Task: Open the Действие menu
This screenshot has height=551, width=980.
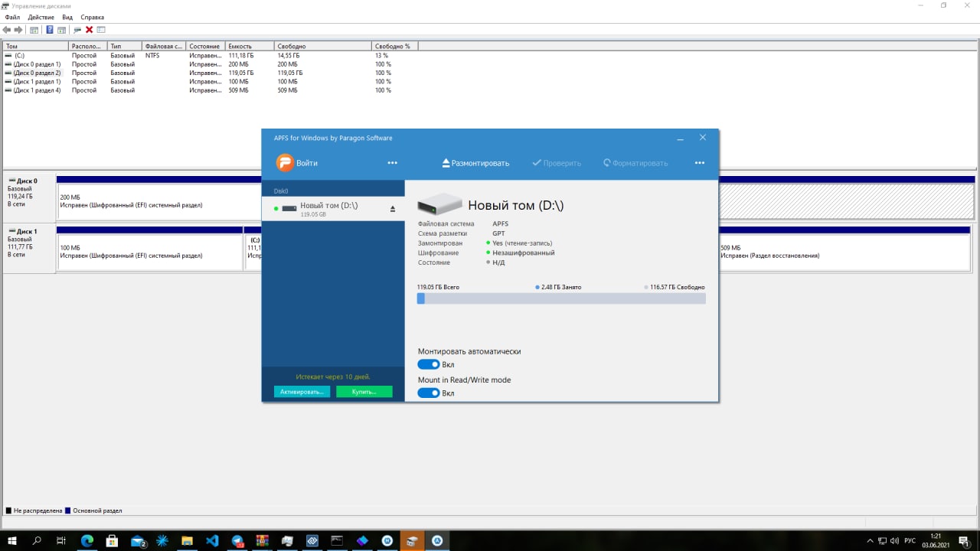Action: point(41,17)
